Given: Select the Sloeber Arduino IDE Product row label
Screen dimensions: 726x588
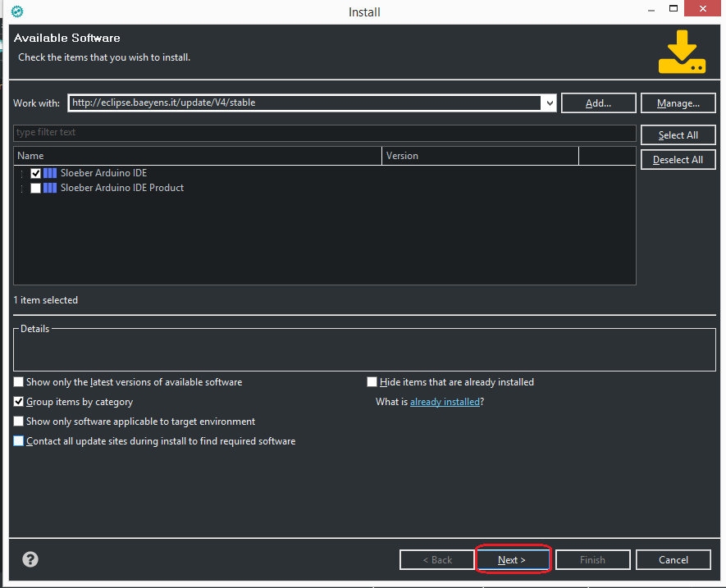Looking at the screenshot, I should point(122,188).
